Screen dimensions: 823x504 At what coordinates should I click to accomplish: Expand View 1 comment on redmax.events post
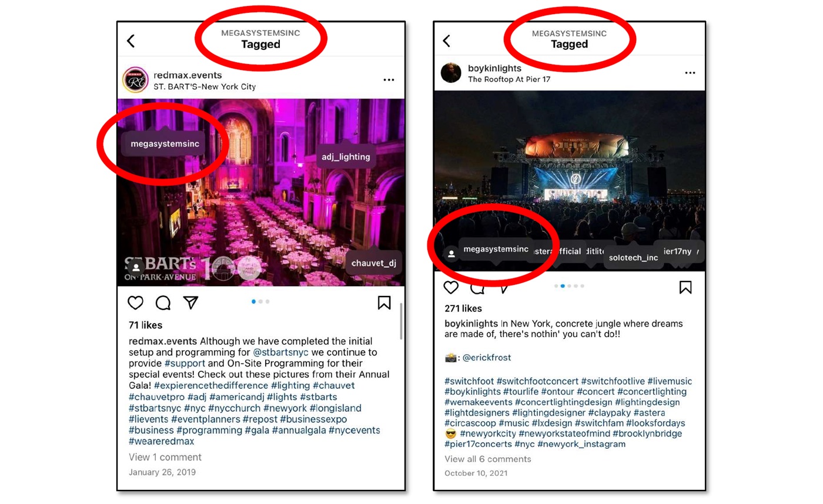click(x=165, y=457)
